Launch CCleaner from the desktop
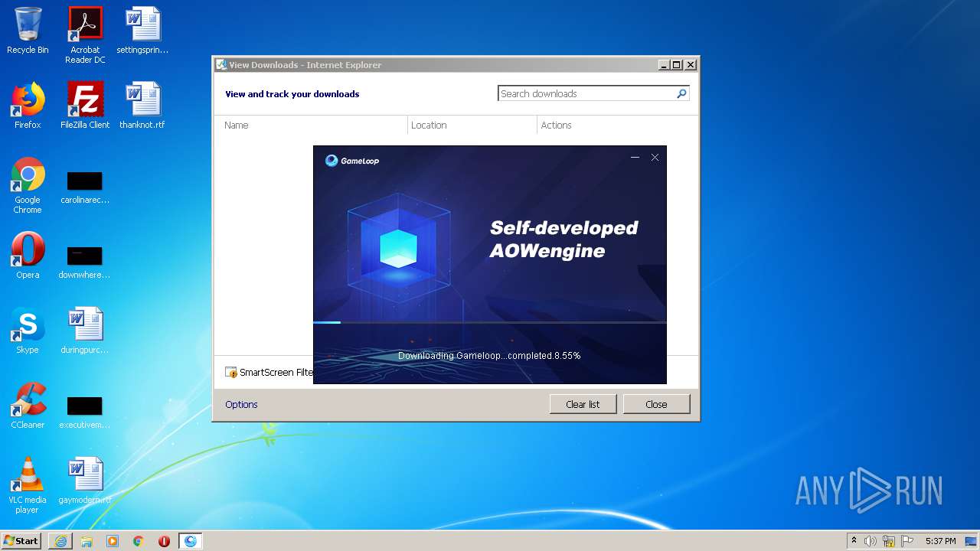The width and height of the screenshot is (980, 551). [x=28, y=405]
